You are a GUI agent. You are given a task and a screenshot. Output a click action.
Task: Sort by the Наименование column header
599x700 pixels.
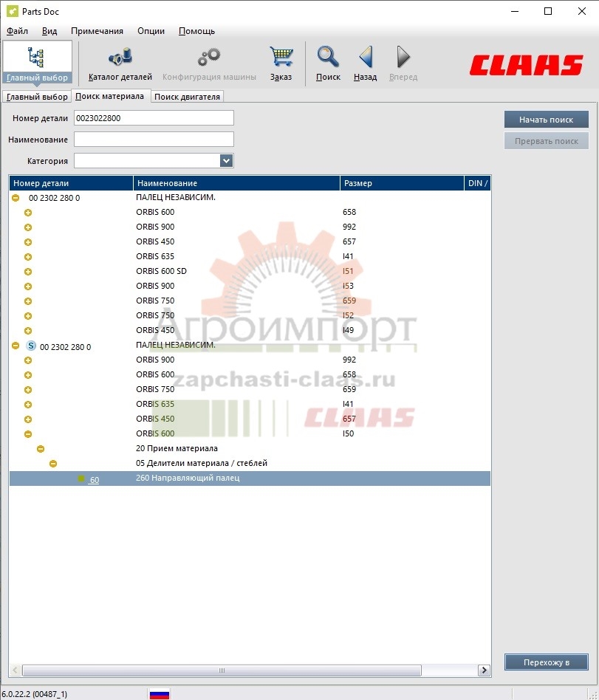[x=237, y=183]
